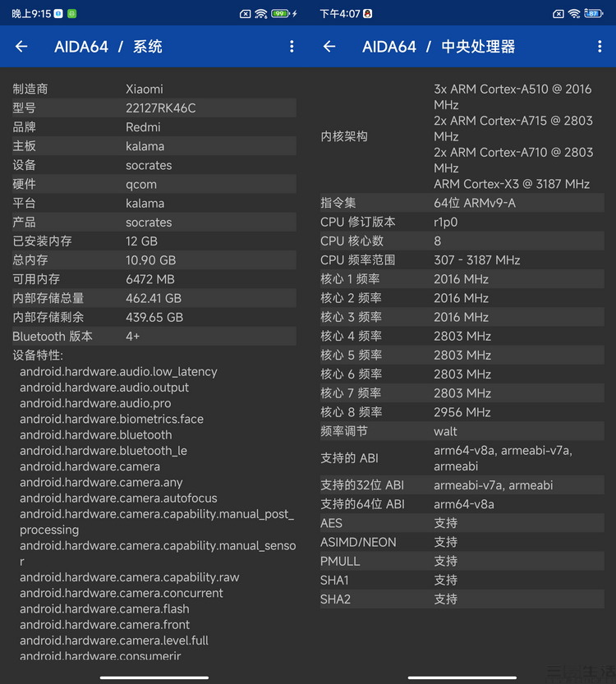Select the CPU 修订版本 r1p0 row

point(462,222)
